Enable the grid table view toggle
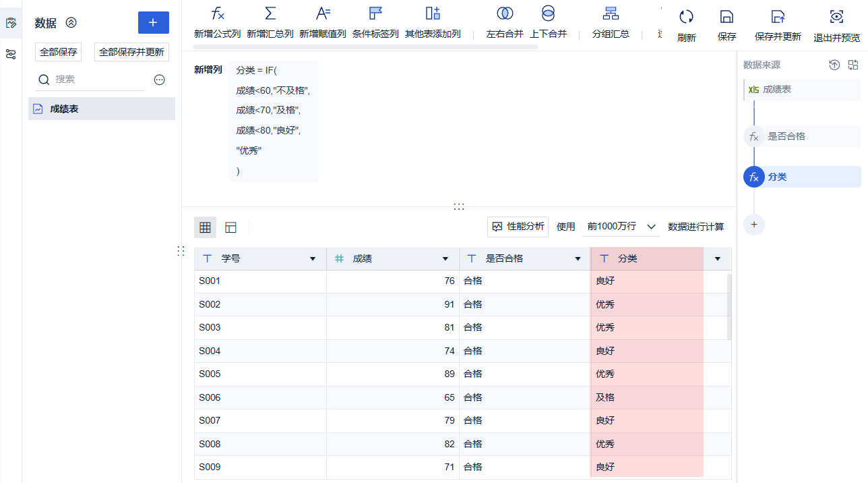 click(205, 227)
